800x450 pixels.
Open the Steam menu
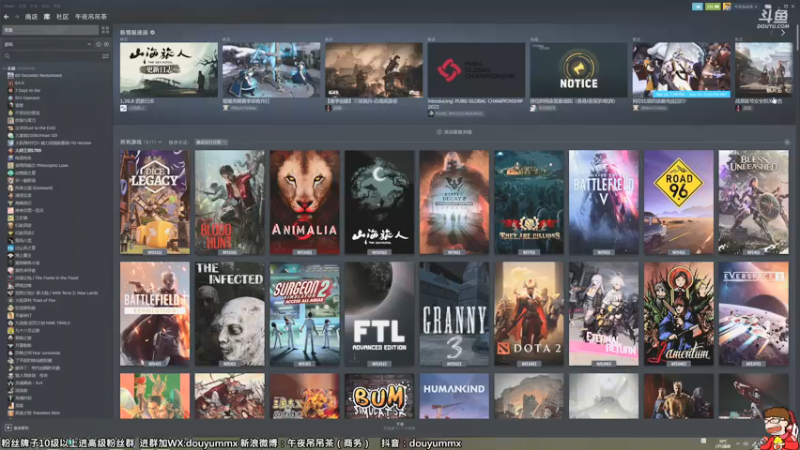click(x=9, y=6)
